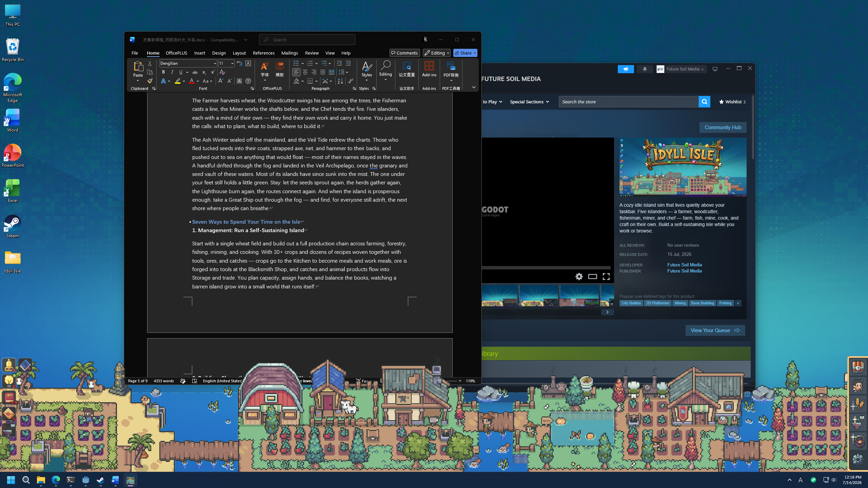The height and width of the screenshot is (488, 868).
Task: Open the Community Hub button
Action: [x=723, y=127]
